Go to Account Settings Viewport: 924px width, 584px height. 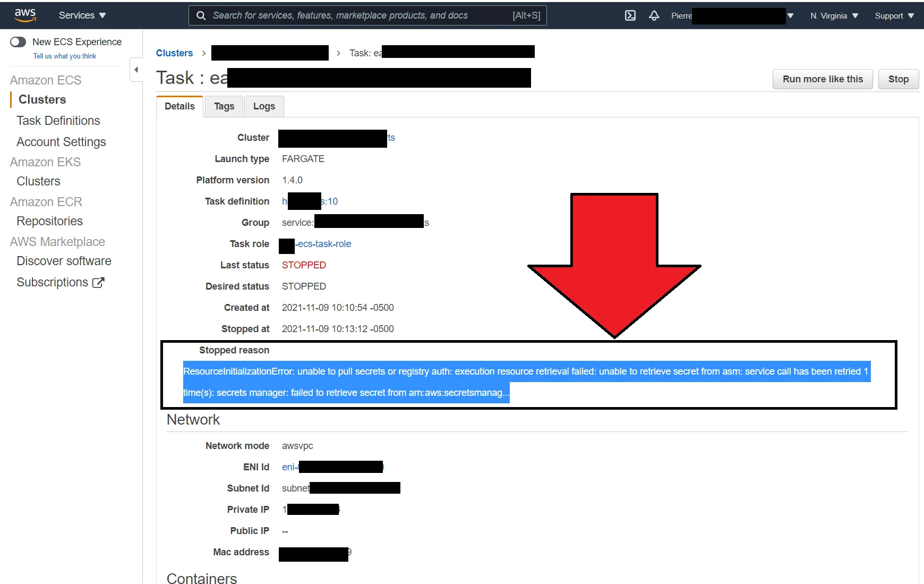pos(61,142)
